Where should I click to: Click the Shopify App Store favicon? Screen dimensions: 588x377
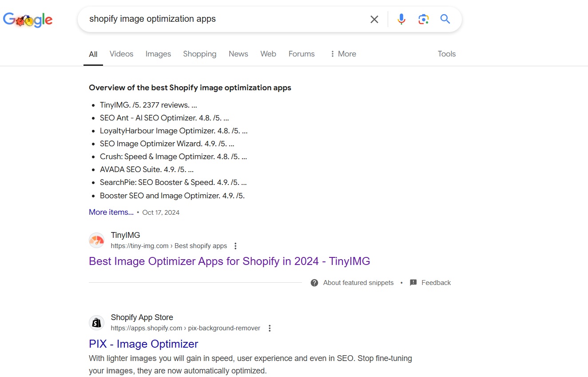tap(97, 322)
